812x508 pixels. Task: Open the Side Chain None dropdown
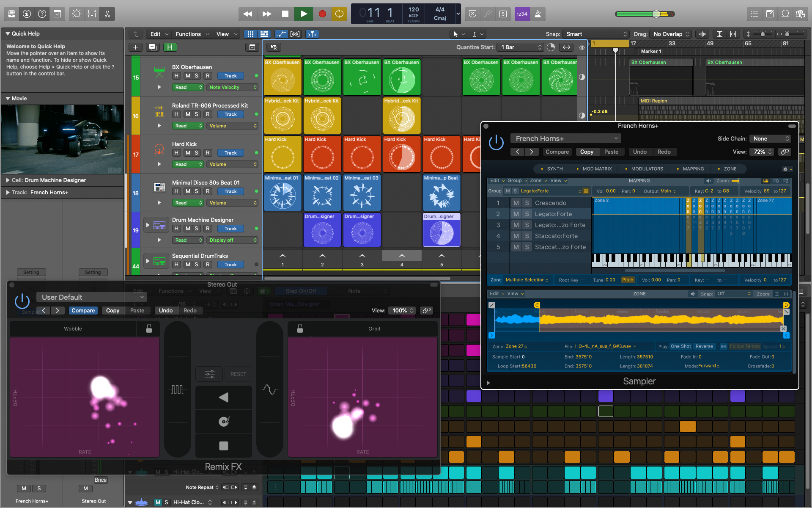point(770,138)
